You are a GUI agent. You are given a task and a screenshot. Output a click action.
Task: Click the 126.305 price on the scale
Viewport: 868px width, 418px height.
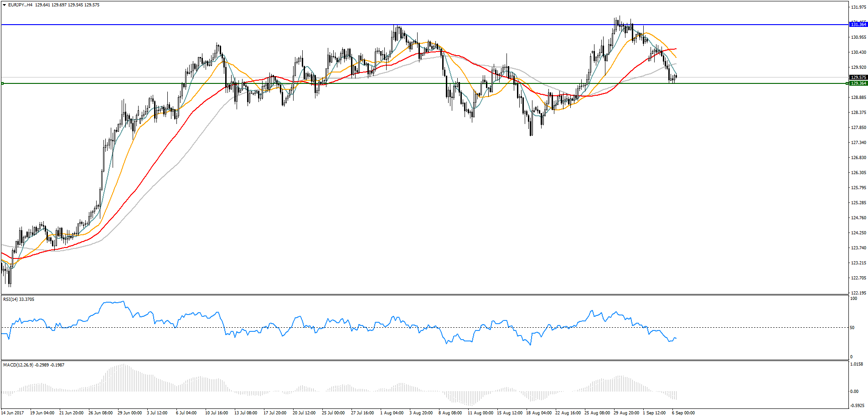[x=858, y=173]
